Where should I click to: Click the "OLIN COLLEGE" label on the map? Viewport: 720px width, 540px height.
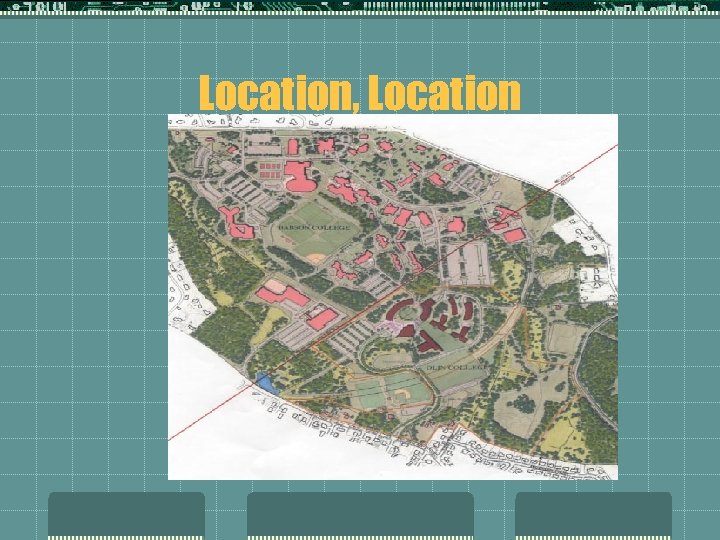click(x=456, y=368)
